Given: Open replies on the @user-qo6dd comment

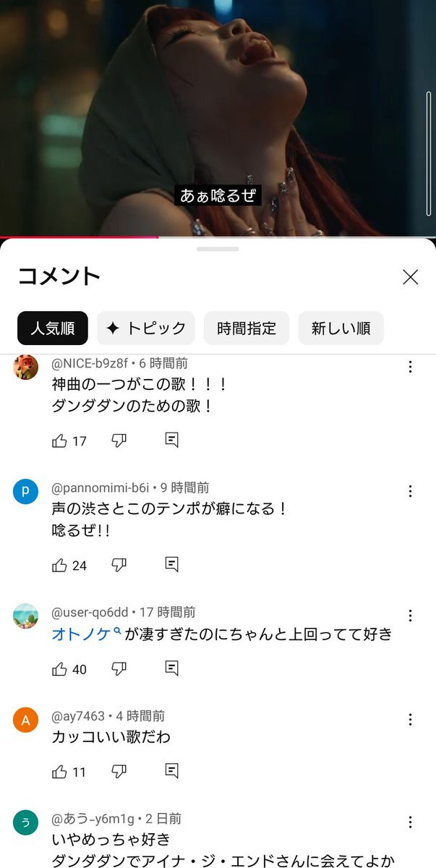Looking at the screenshot, I should point(171,668).
